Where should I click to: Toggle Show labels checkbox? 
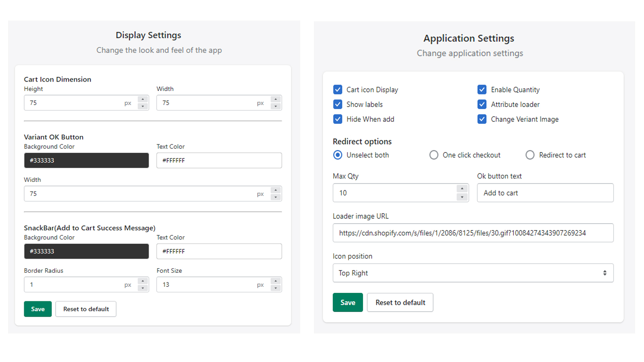(x=338, y=105)
